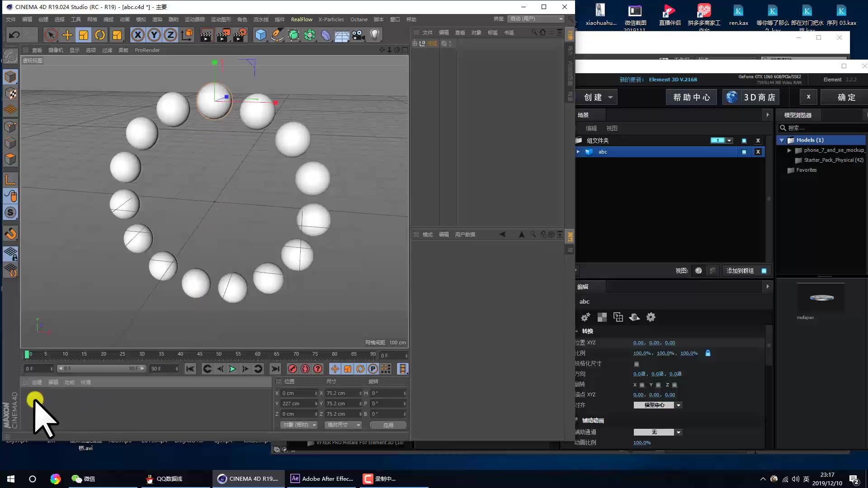Open the 创建 dropdown in Element 3D
Viewport: 868px width, 488px height.
[597, 97]
